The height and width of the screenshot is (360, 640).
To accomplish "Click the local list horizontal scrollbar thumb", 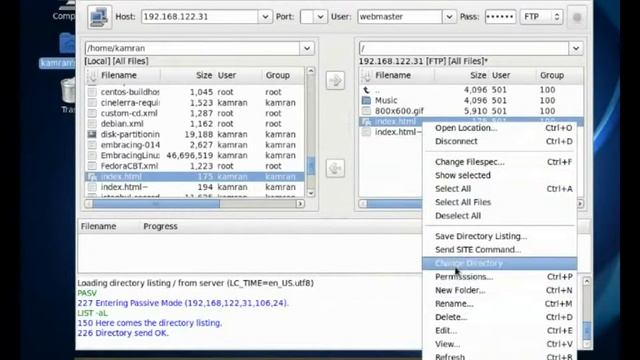I will click(156, 204).
